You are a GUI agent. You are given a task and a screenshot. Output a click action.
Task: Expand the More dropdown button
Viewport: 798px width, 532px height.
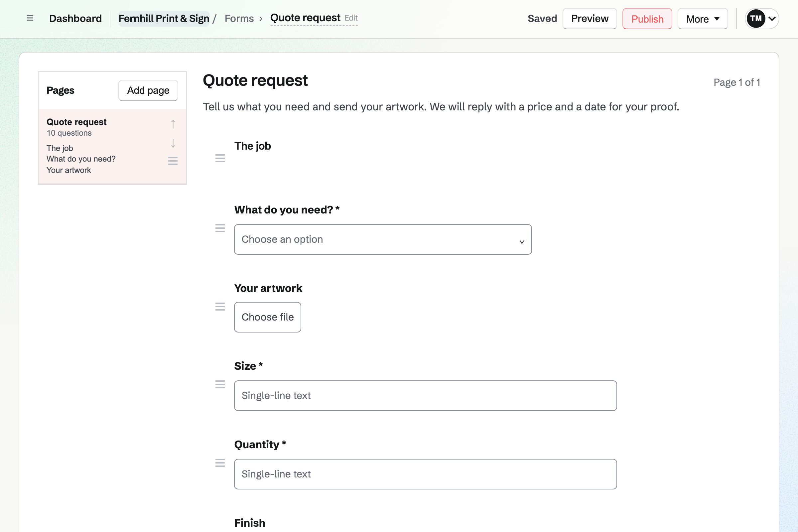pyautogui.click(x=703, y=19)
